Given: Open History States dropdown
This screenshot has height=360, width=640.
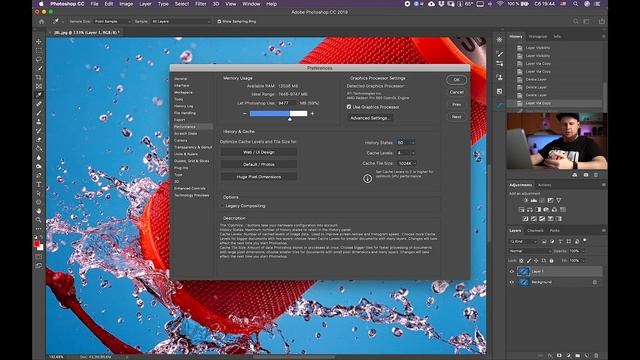Looking at the screenshot, I should (x=406, y=142).
